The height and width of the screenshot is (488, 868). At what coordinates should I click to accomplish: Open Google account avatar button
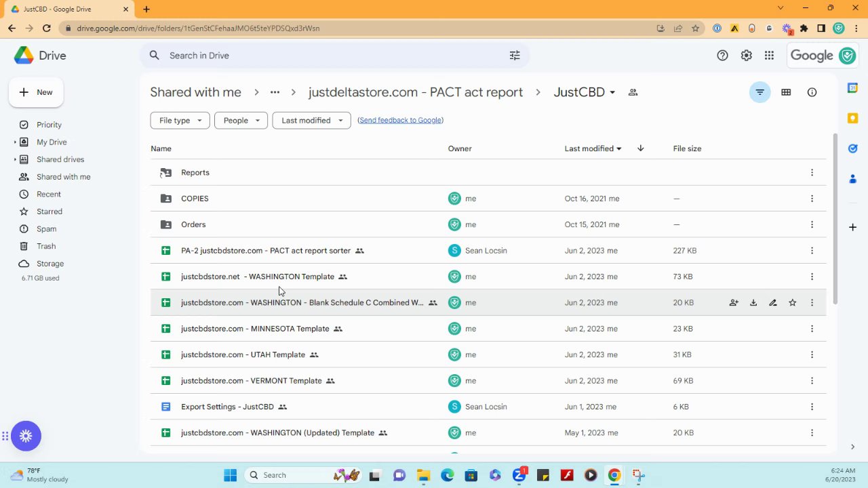click(x=847, y=56)
